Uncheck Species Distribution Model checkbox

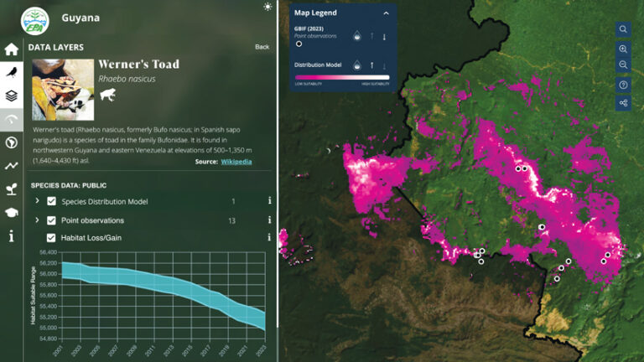51,201
